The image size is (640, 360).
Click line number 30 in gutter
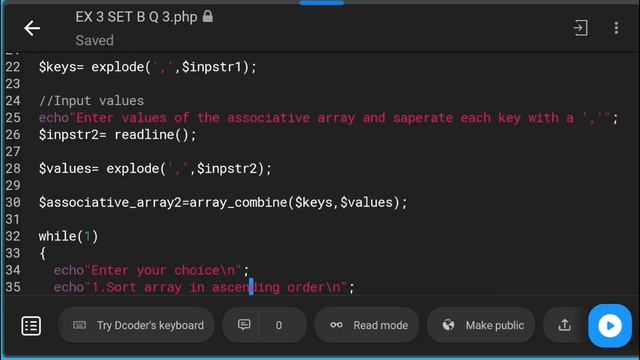point(13,202)
